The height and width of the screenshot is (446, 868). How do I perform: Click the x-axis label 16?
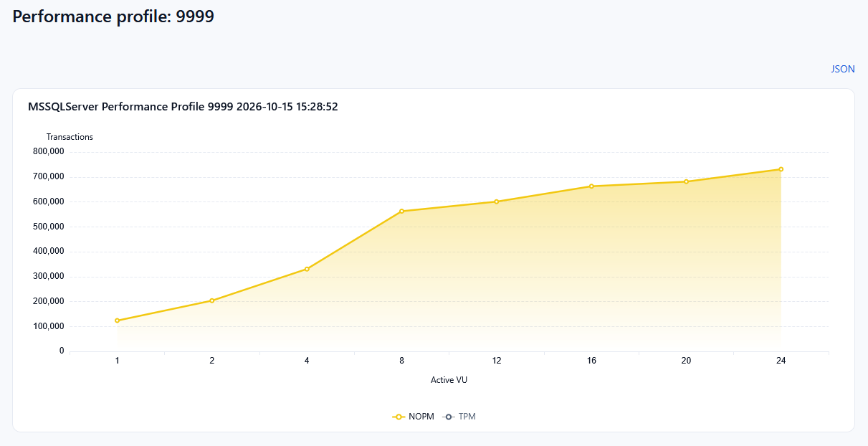[591, 361]
